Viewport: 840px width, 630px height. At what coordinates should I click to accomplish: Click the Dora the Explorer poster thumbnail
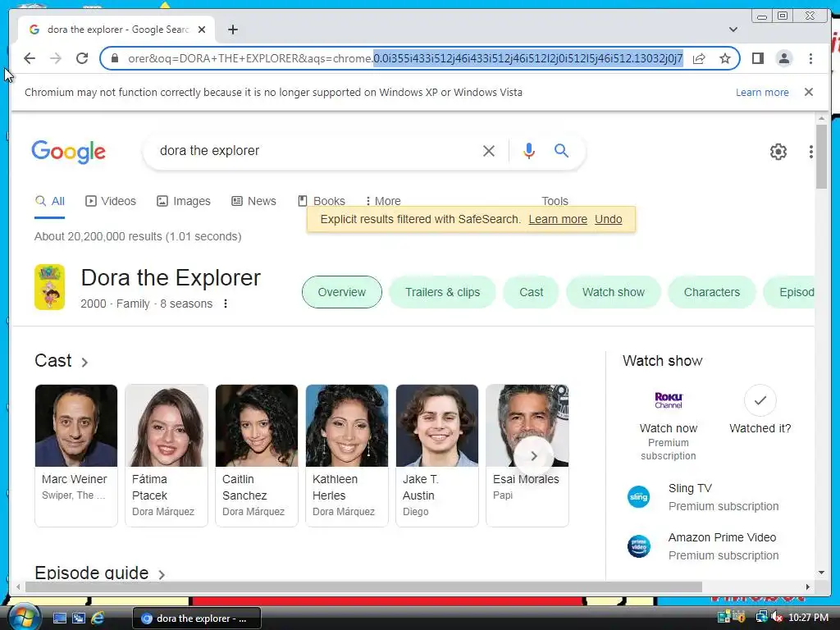pos(50,287)
